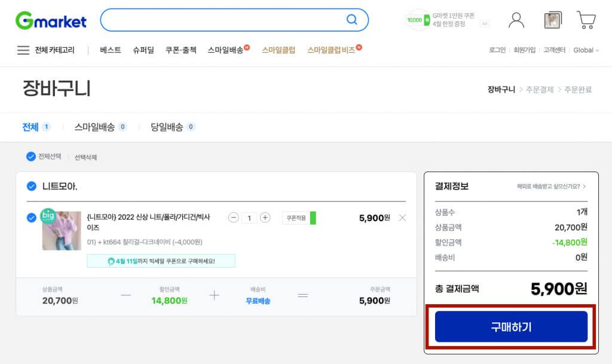Image resolution: width=612 pixels, height=364 pixels.
Task: Click the search magnifier icon
Action: [x=352, y=20]
